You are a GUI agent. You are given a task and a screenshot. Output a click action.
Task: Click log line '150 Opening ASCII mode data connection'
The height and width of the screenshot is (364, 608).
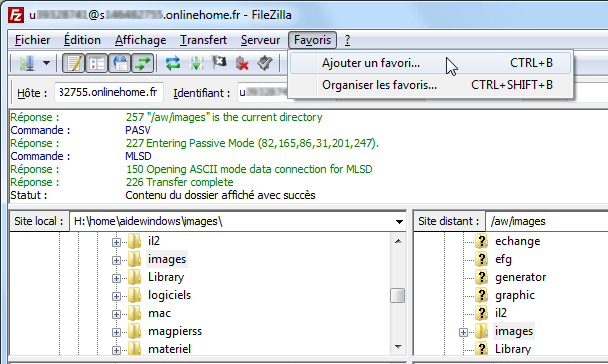click(x=249, y=169)
